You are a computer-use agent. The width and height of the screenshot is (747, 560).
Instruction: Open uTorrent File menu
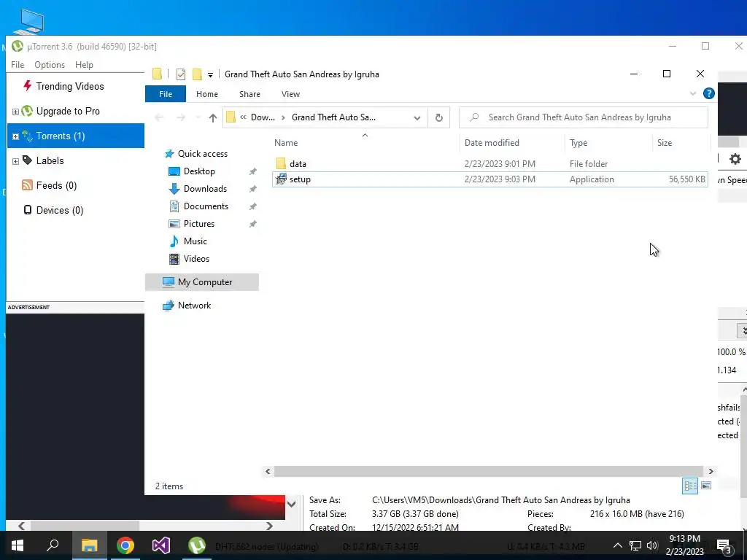(18, 65)
